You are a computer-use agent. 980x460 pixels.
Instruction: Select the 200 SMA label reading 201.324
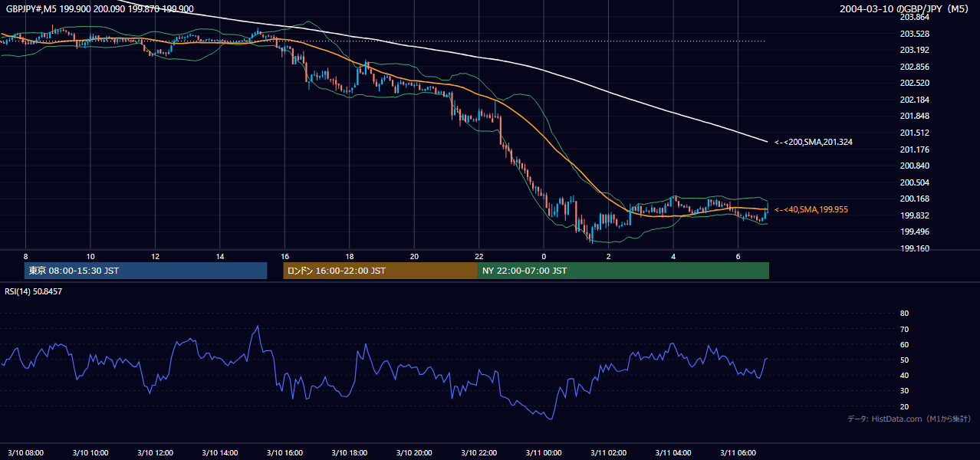813,142
